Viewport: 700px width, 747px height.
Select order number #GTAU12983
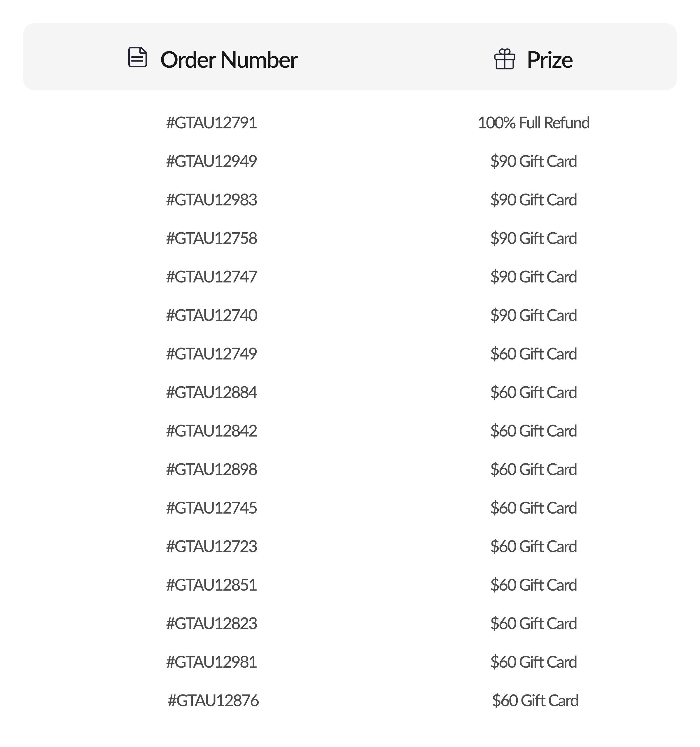(211, 200)
